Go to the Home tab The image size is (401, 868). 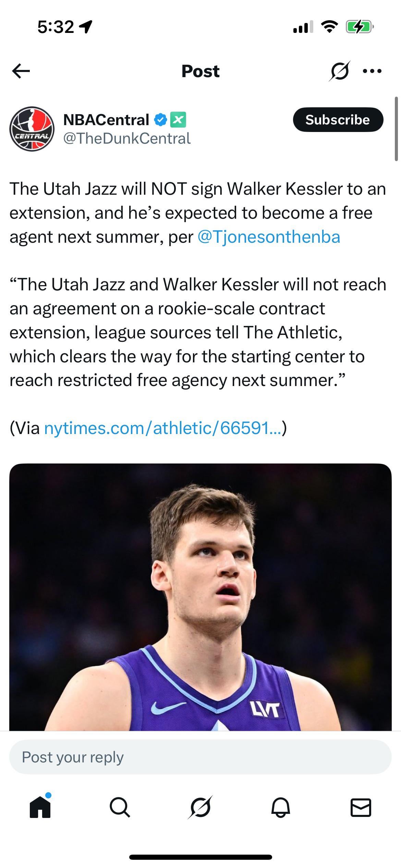(40, 807)
